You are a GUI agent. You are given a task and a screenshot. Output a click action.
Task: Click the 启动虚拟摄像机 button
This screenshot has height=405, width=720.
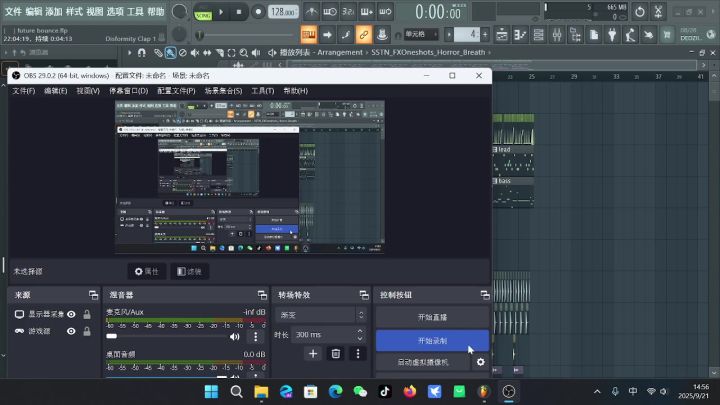[423, 362]
